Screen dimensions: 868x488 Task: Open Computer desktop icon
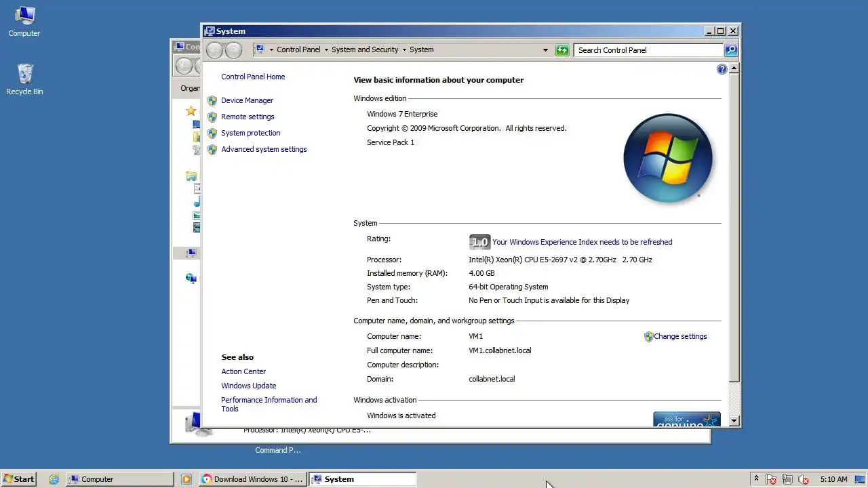click(x=24, y=22)
